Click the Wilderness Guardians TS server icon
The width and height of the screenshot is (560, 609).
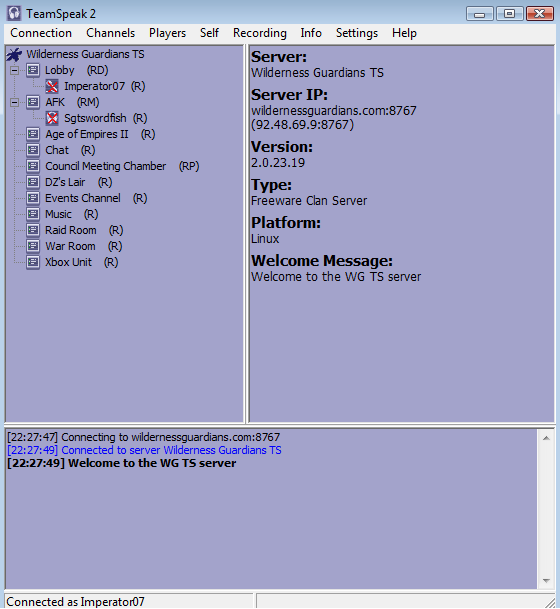[x=14, y=54]
